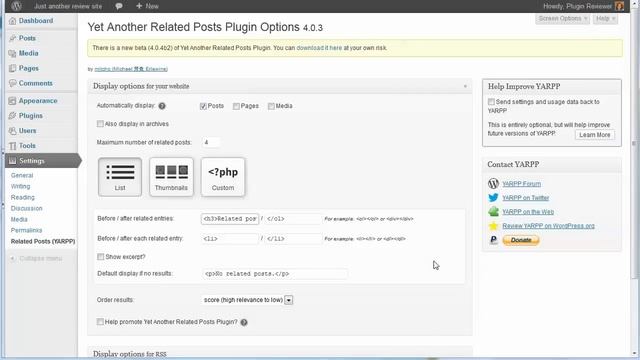The width and height of the screenshot is (640, 360).
Task: Click the WordPress icon next to YARPP Forum
Action: pyautogui.click(x=493, y=184)
